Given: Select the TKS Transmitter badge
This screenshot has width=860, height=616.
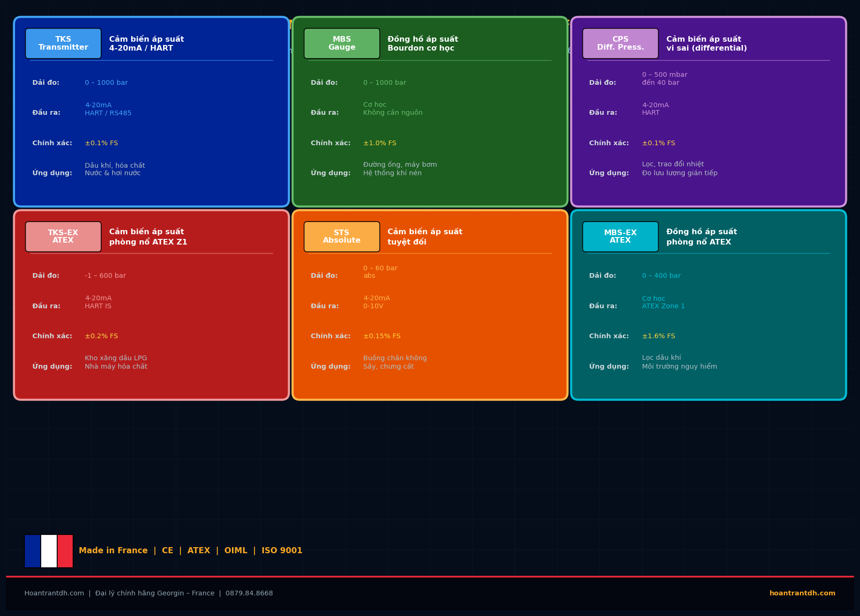Looking at the screenshot, I should coord(63,44).
